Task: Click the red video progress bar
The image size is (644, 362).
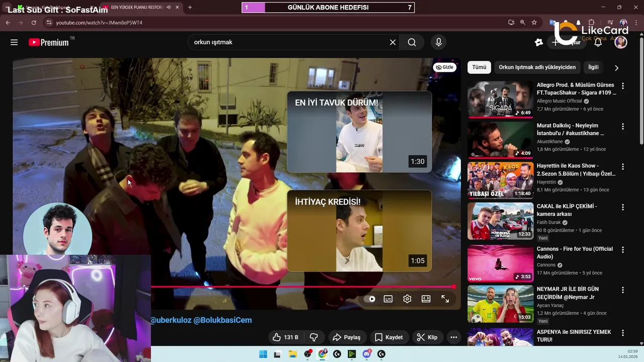Action: [302, 287]
